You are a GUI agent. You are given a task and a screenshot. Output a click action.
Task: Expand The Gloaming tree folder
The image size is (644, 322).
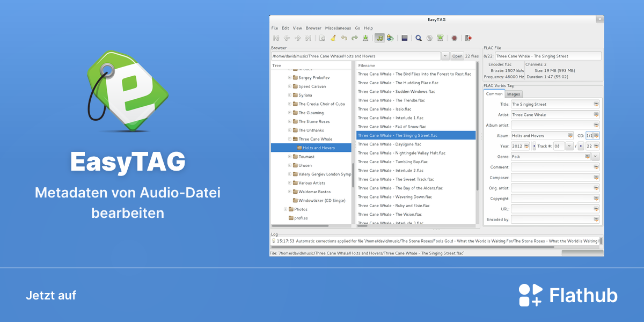pos(290,113)
